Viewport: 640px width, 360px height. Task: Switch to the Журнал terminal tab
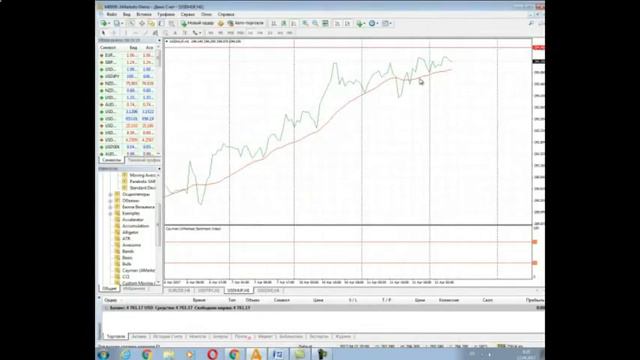click(x=343, y=337)
